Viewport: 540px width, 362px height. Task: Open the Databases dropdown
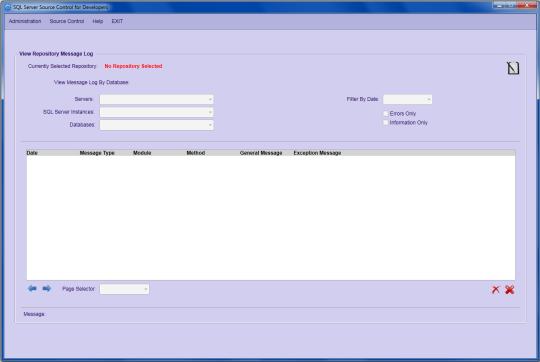pos(156,125)
